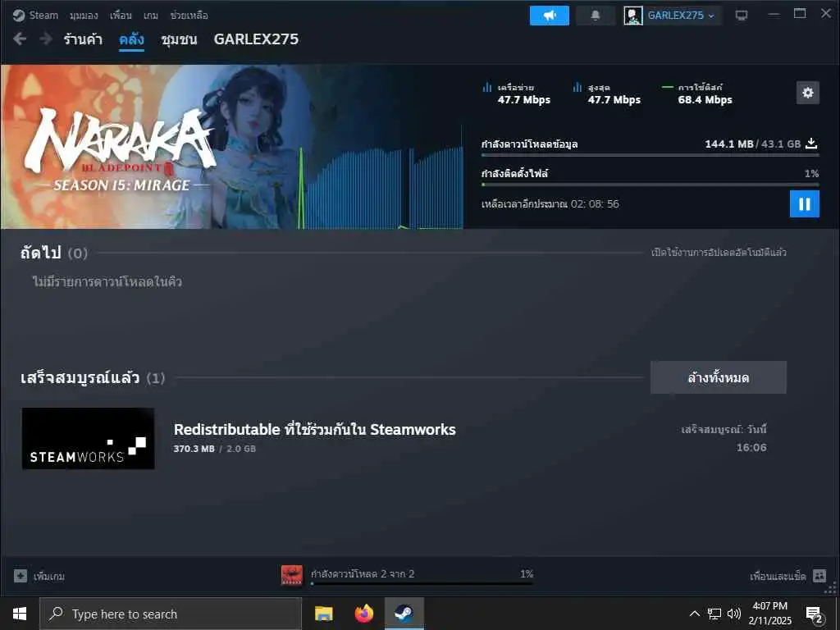
Task: Click the download progress bar under กำลังดาวน์โหลดข้อมูล
Action: coord(650,155)
